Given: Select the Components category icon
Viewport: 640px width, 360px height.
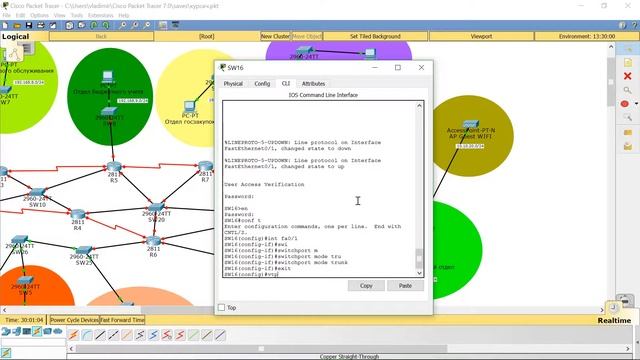Looking at the screenshot, I should [x=27, y=331].
